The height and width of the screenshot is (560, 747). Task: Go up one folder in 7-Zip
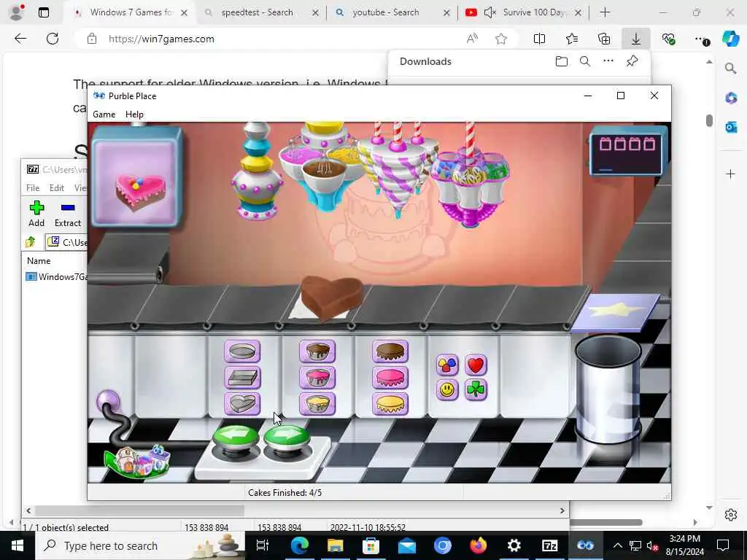31,242
